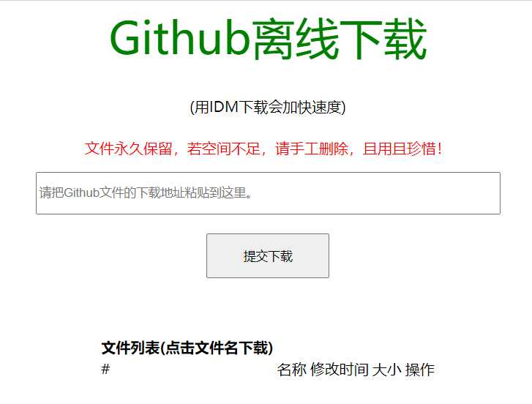Click the bold 文件列表 heading

(130, 348)
